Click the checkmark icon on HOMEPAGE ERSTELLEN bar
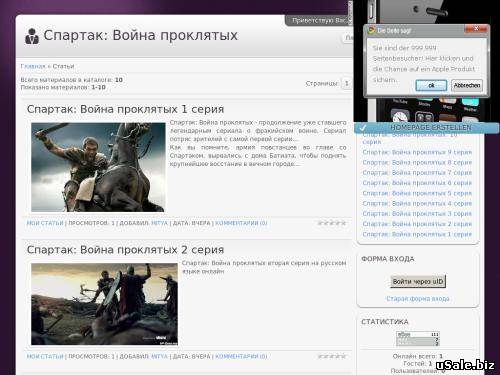This screenshot has height=375, width=500. tap(363, 128)
